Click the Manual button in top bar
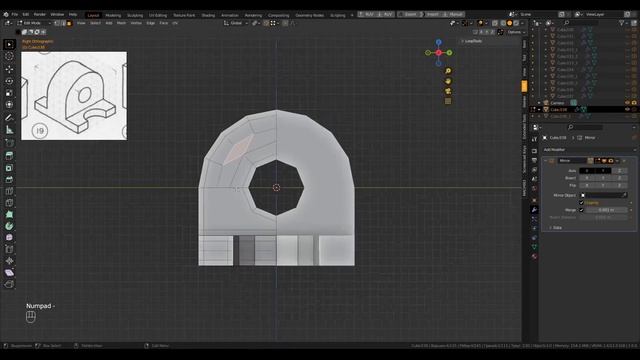Viewport: 640px width, 360px height. (453, 14)
